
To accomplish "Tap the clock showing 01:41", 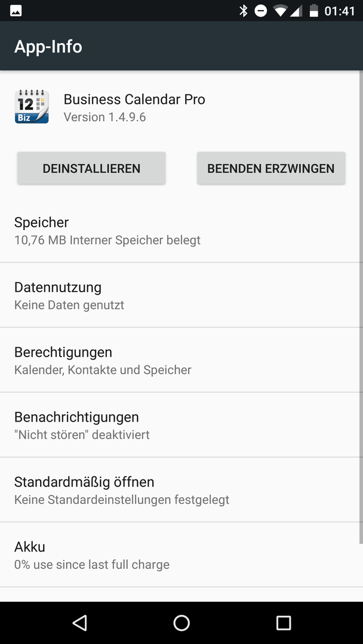I will (x=340, y=11).
